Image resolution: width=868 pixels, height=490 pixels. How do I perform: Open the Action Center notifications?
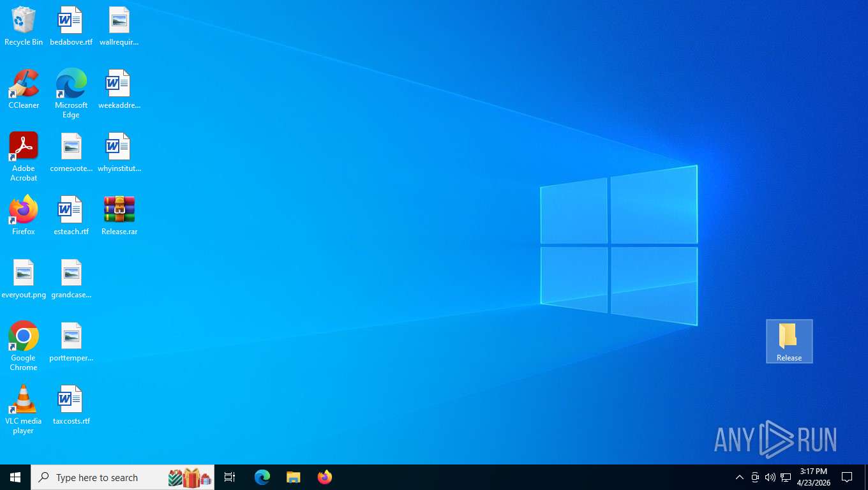pyautogui.click(x=848, y=477)
